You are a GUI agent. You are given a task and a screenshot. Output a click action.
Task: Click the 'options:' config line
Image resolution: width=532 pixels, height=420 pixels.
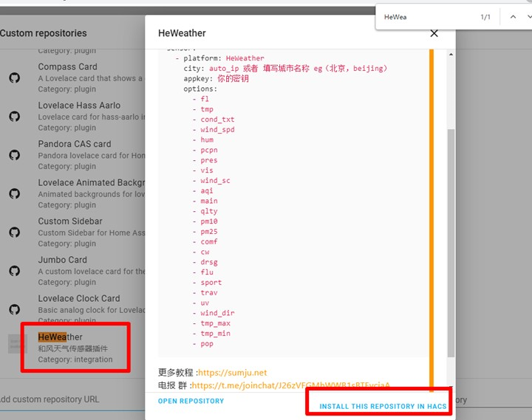200,89
